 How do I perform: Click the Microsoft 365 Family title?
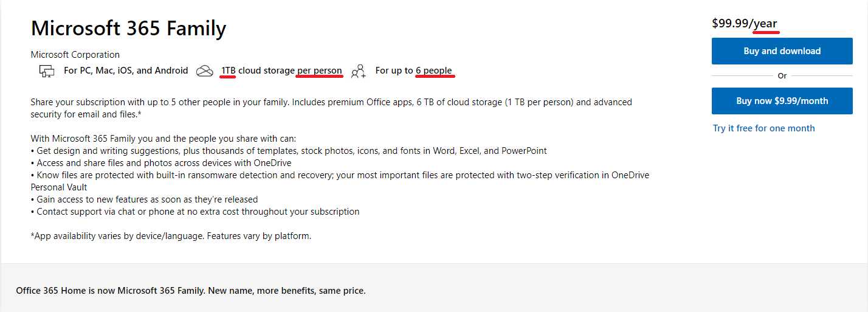click(x=128, y=28)
